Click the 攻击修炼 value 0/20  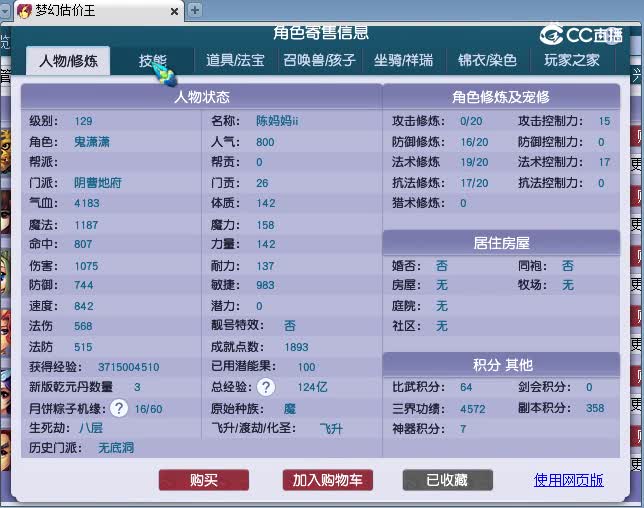tap(471, 121)
